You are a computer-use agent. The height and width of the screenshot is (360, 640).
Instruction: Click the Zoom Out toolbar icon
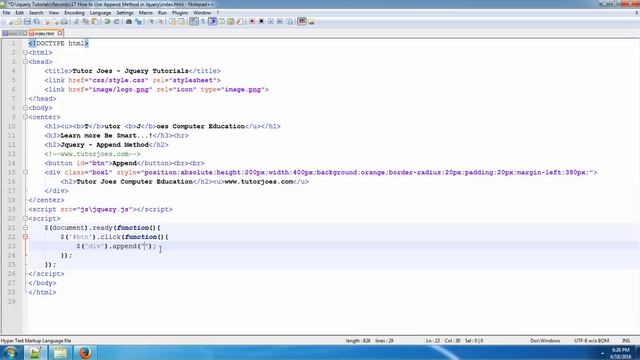[160, 22]
